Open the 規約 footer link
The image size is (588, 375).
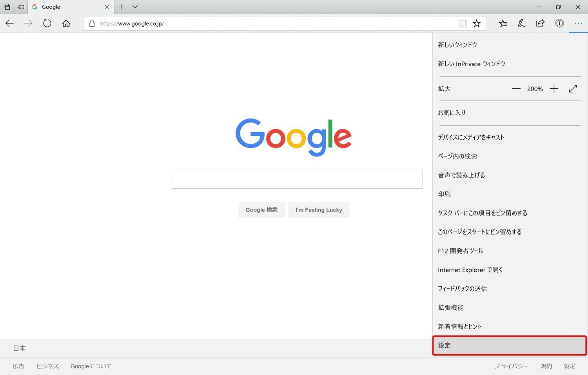(546, 366)
